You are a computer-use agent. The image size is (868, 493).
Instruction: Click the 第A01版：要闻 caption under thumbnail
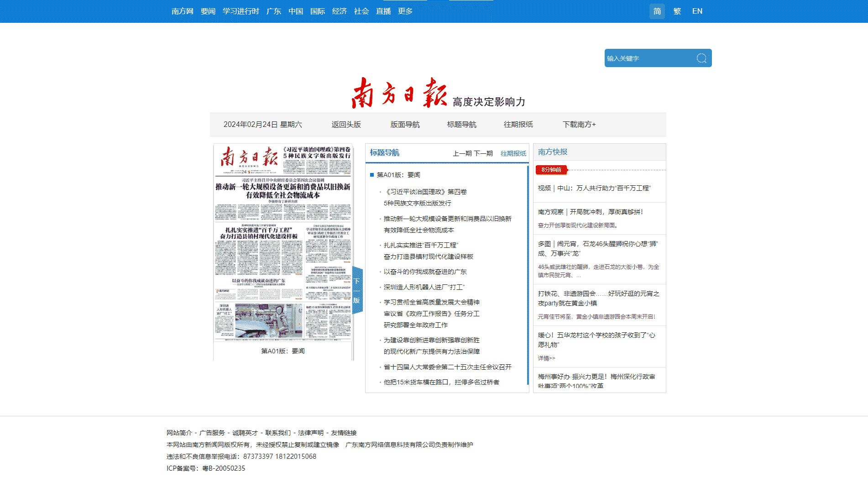283,351
